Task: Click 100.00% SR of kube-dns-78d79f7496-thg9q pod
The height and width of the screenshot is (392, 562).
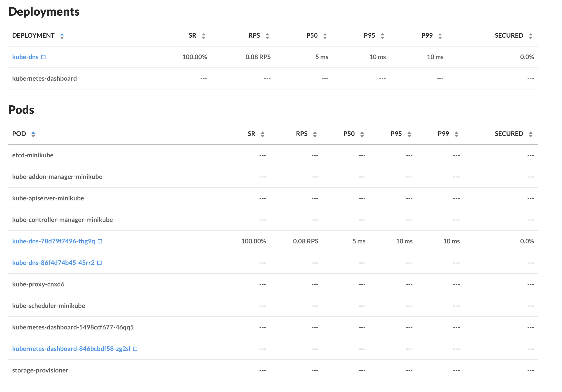Action: 253,241
